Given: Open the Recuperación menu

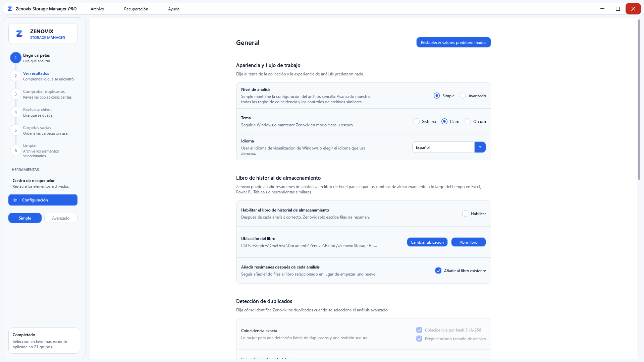Looking at the screenshot, I should pyautogui.click(x=136, y=9).
